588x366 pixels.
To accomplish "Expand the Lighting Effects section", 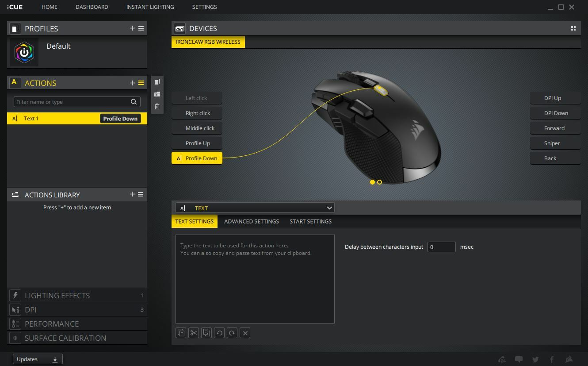I will tap(77, 295).
